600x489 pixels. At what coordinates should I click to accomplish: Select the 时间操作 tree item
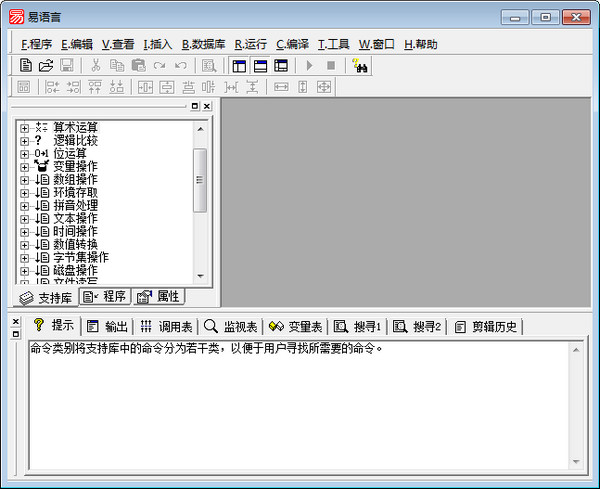click(75, 231)
